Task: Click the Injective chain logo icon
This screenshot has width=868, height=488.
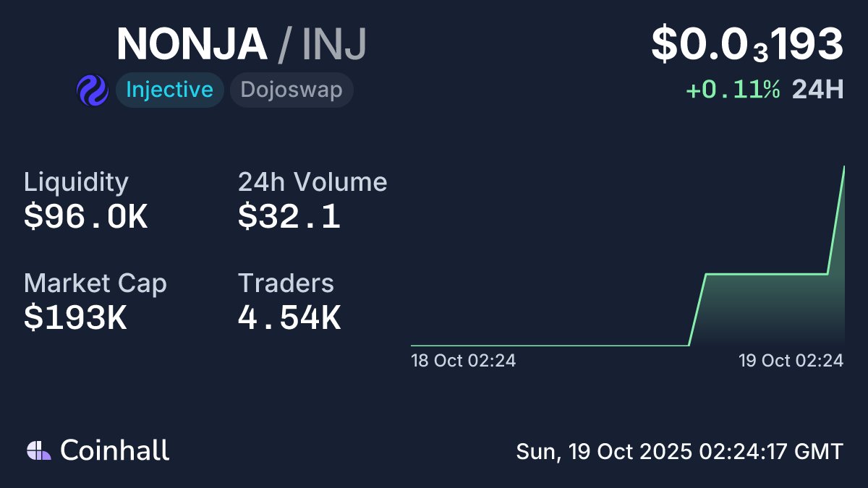Action: 93,90
